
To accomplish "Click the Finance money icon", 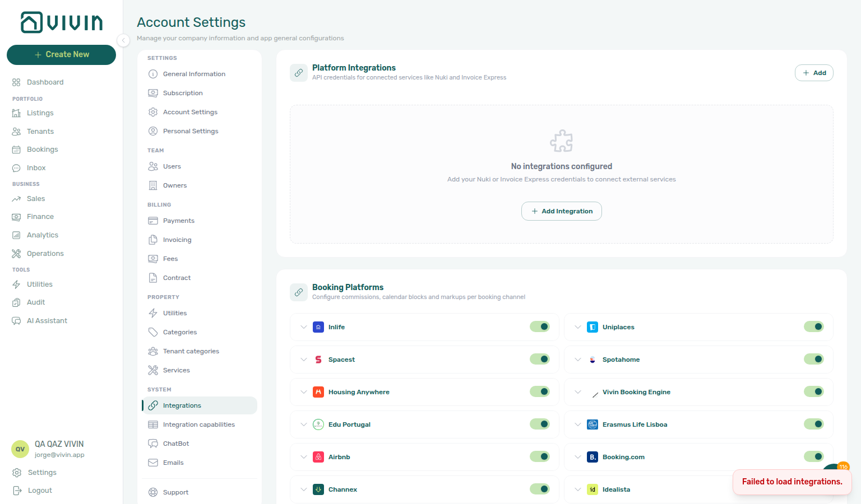I will (16, 217).
